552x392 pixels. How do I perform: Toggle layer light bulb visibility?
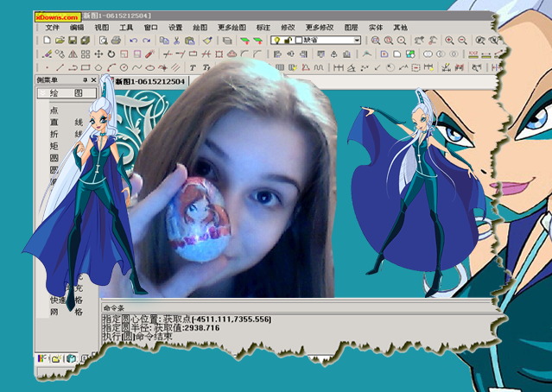coord(277,41)
